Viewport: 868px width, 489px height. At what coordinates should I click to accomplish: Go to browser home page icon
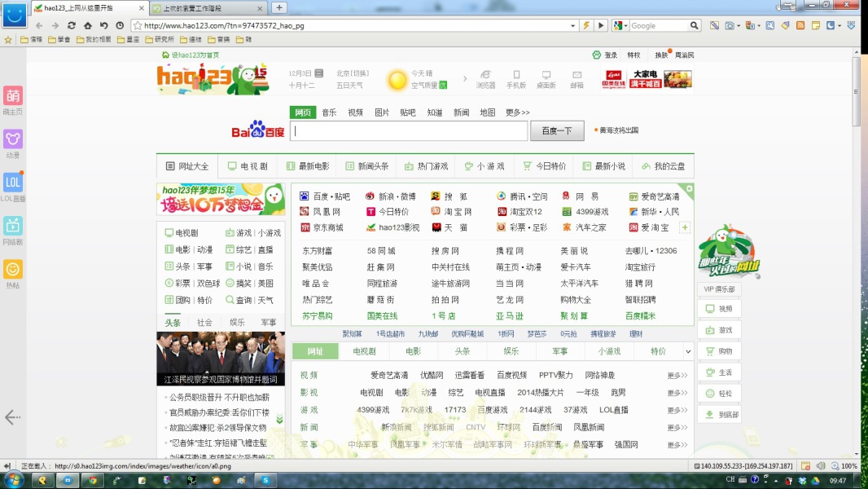87,25
